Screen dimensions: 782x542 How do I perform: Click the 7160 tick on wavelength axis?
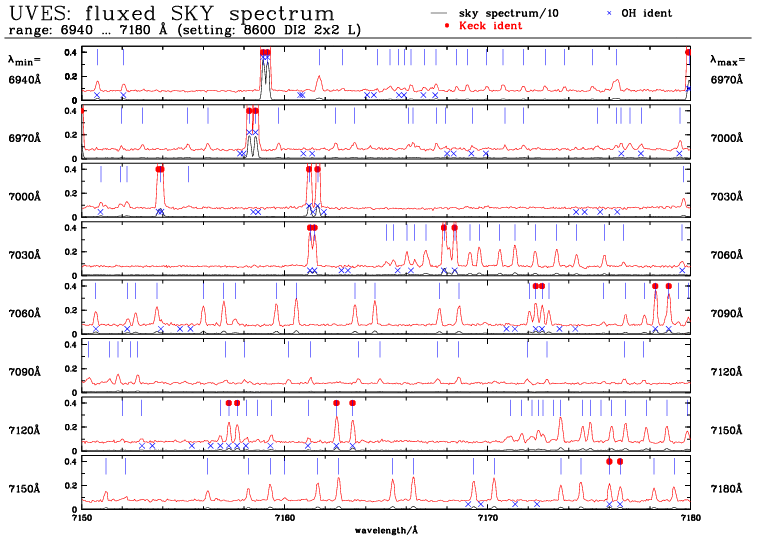point(285,518)
